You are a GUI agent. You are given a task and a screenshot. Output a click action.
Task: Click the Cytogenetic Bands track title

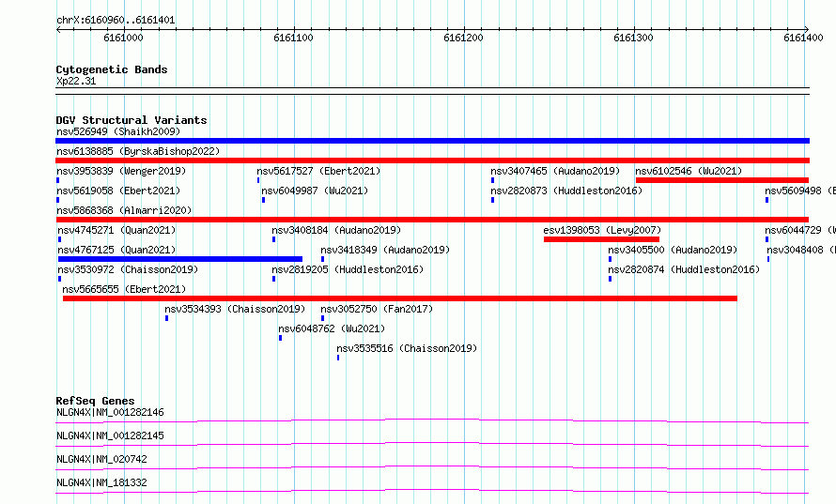[x=112, y=69]
